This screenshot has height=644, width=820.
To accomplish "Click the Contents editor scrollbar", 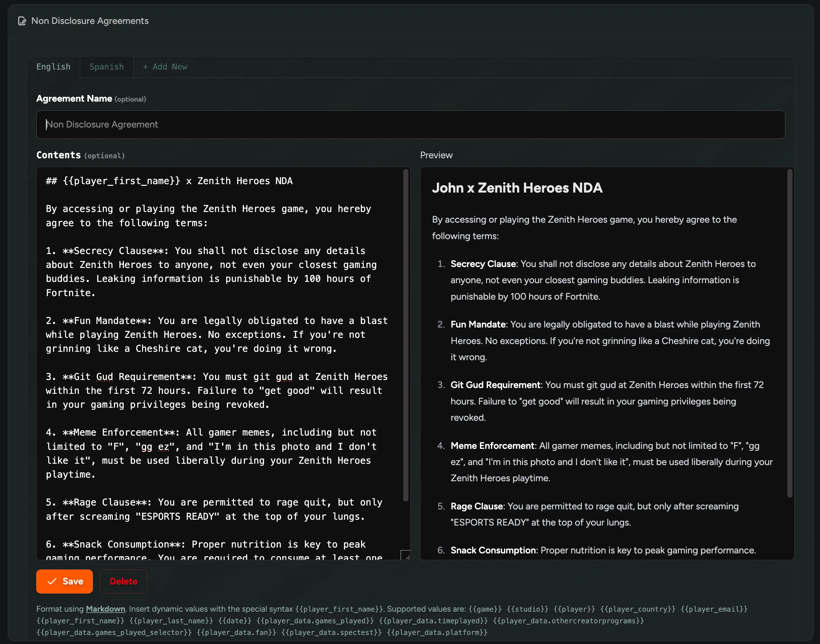I will click(406, 336).
